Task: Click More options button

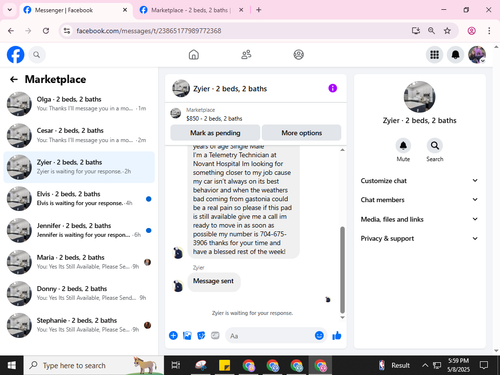Action: [x=301, y=133]
